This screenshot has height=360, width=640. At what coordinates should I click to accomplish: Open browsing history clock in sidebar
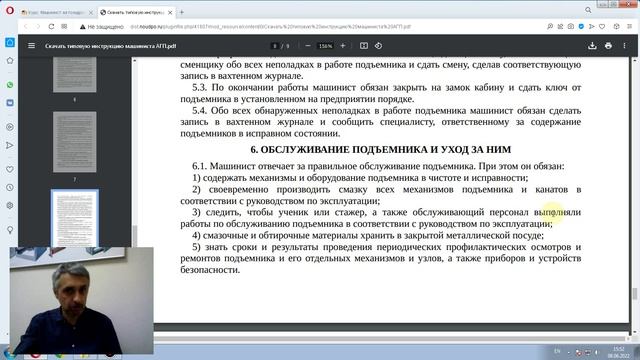tap(10, 187)
